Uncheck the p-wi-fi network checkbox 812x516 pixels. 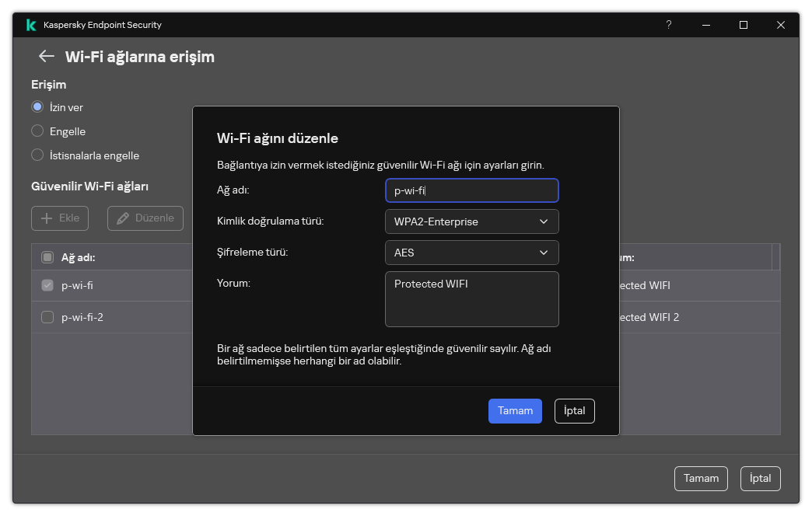[47, 285]
